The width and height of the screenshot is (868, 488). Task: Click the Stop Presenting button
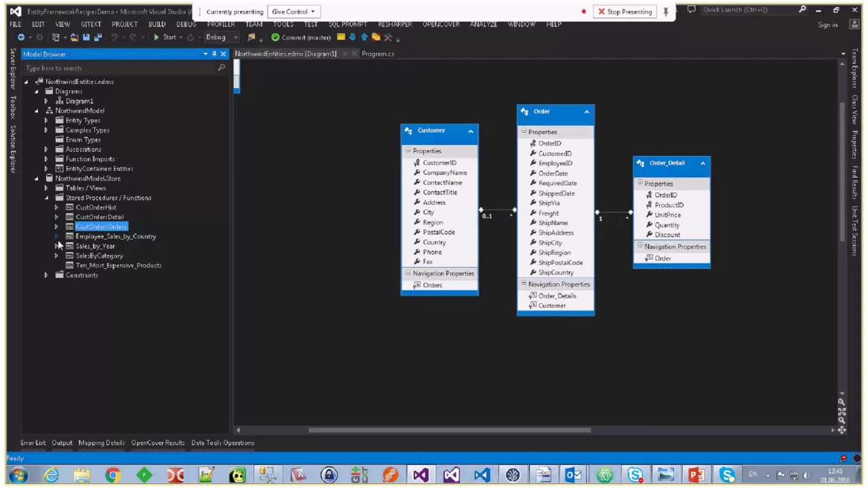pos(625,12)
